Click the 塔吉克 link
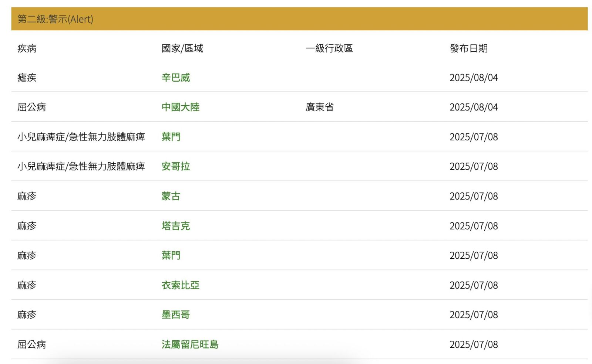 [175, 226]
